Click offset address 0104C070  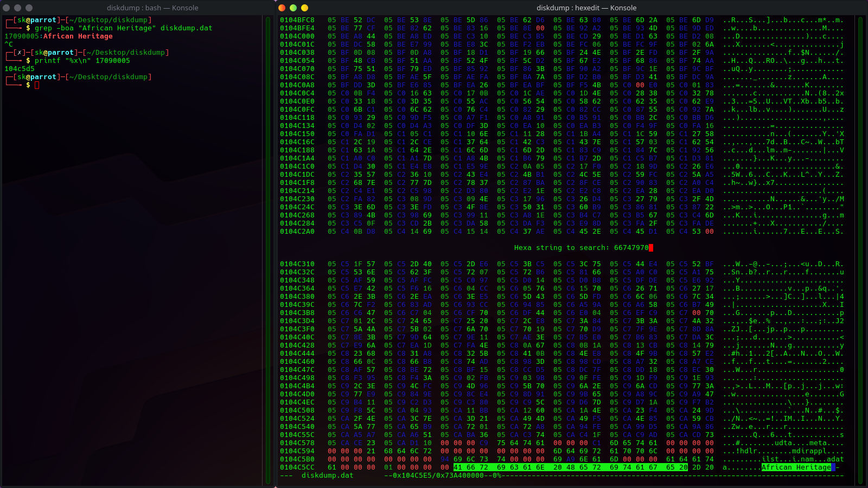(x=297, y=69)
